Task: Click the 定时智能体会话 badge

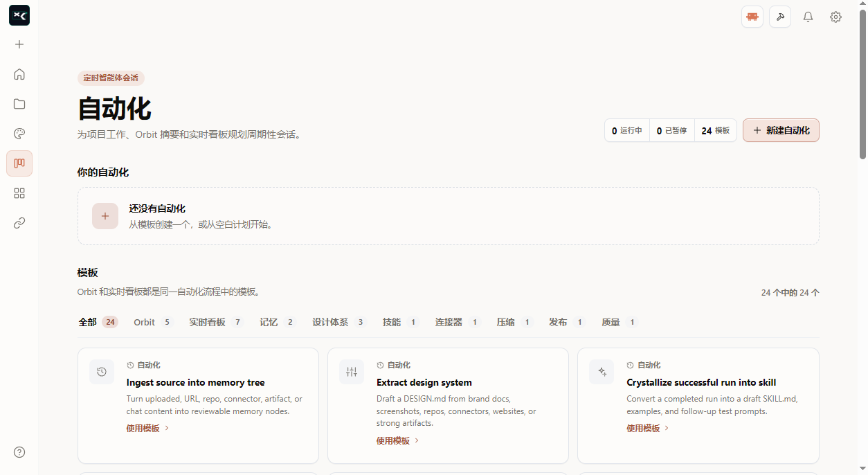Action: pos(111,78)
